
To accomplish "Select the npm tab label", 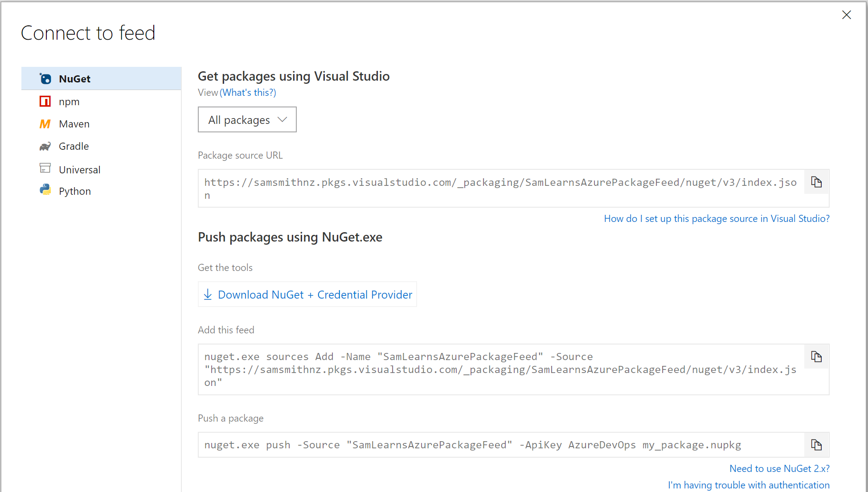I will 69,102.
